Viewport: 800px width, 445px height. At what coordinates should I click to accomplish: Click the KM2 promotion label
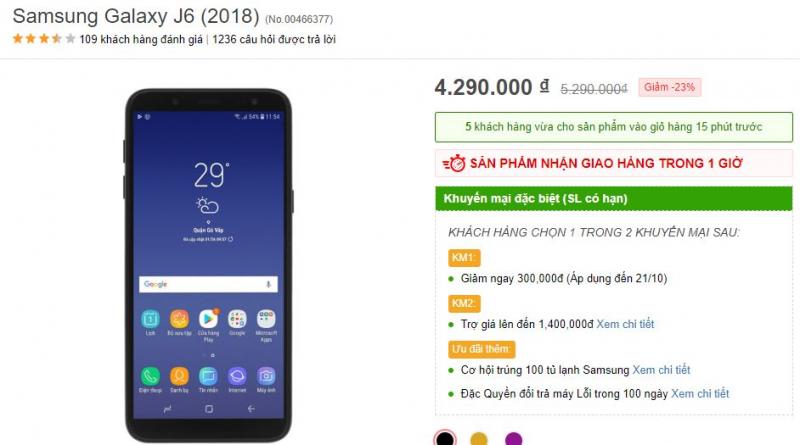(464, 304)
